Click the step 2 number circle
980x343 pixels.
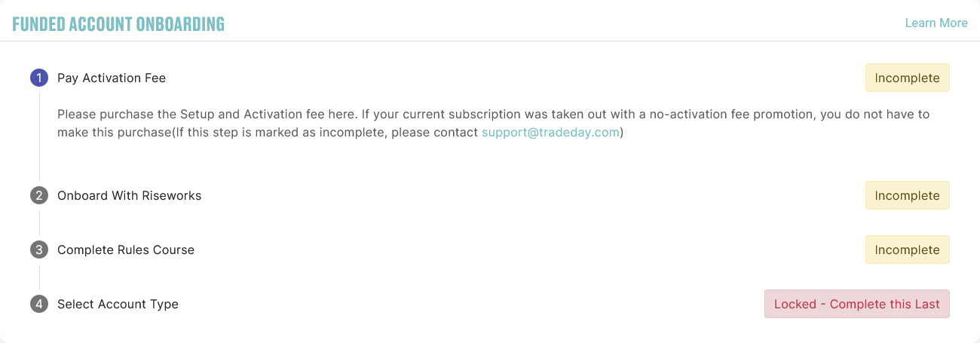(39, 195)
